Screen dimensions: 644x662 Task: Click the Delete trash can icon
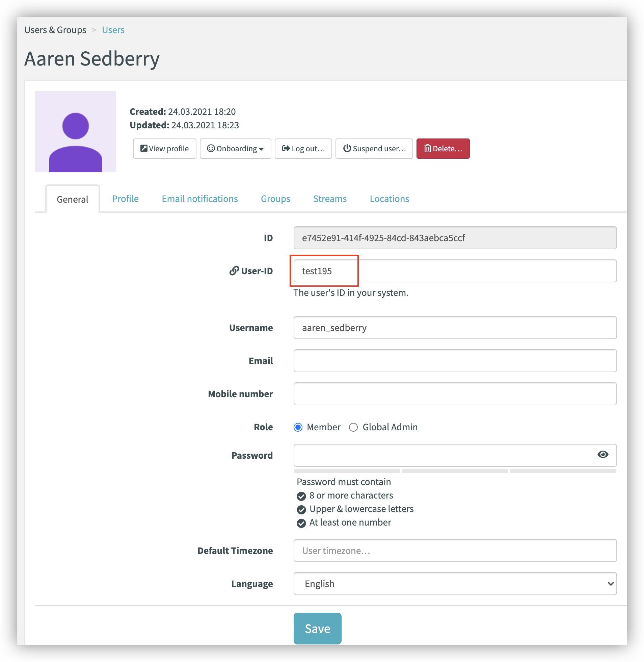click(x=428, y=148)
